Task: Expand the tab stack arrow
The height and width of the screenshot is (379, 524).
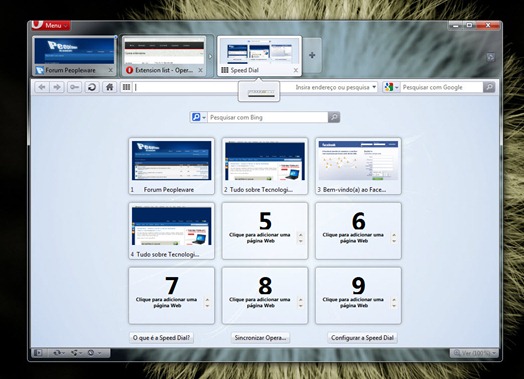Action: 210,56
